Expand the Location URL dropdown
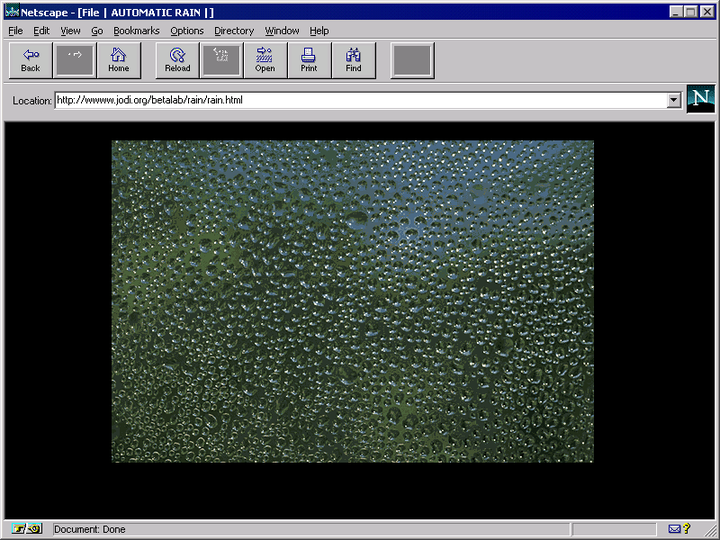 click(673, 100)
